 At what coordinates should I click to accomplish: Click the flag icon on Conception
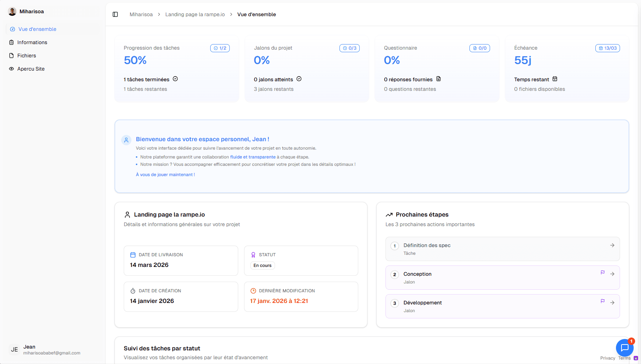point(603,272)
